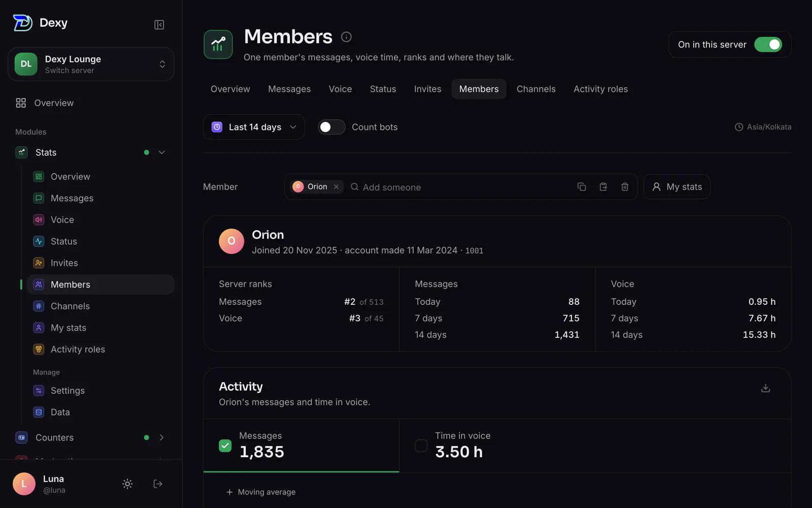The image size is (812, 508).
Task: Toggle the On in this server switch
Action: coord(768,45)
